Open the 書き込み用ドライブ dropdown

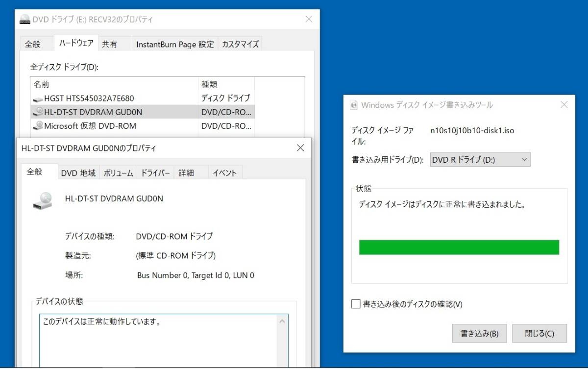[480, 159]
